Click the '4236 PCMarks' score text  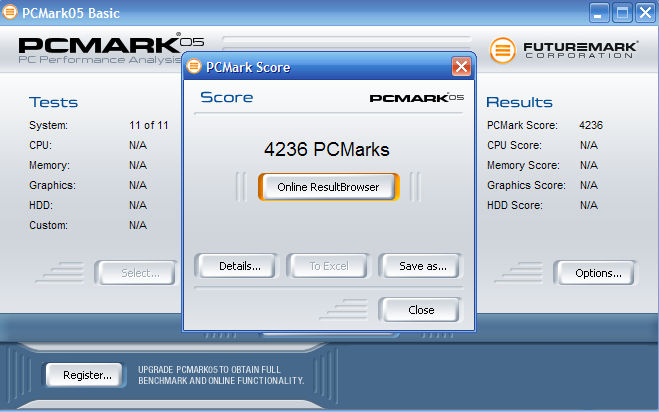[327, 150]
